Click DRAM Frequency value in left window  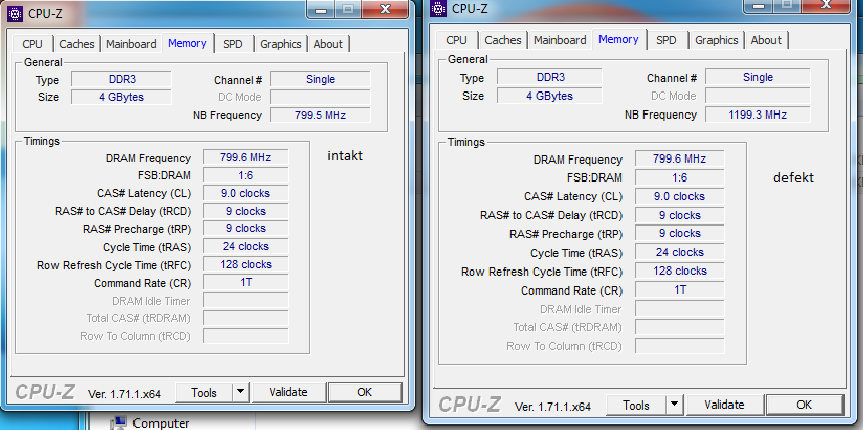coord(245,157)
